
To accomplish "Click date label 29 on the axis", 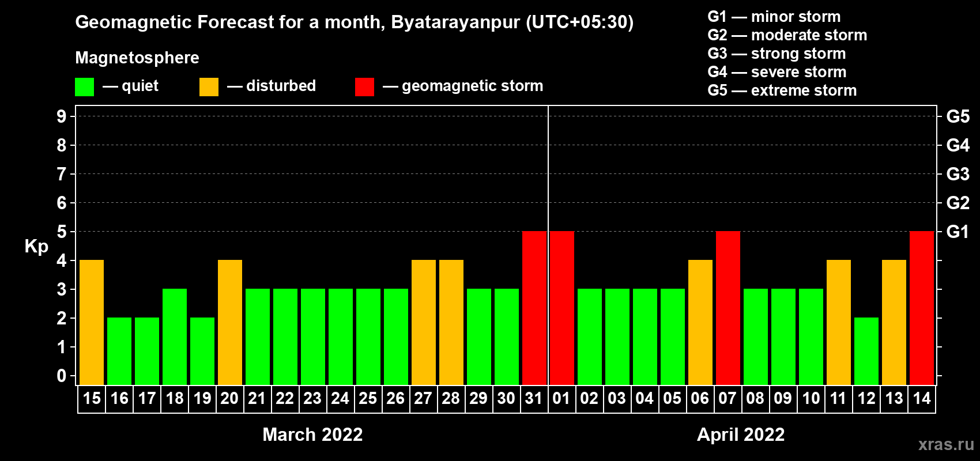I will [478, 398].
